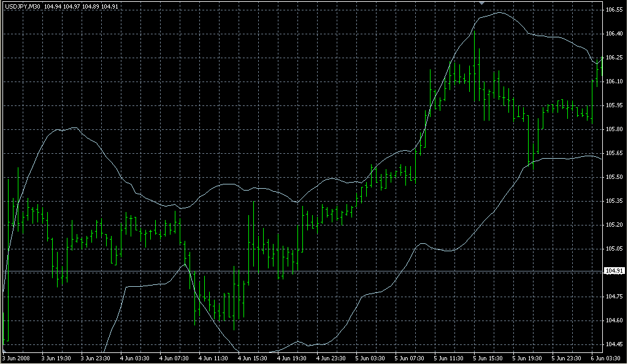Select the 106.10 level on price axis
This screenshot has height=364, width=628.
click(x=615, y=82)
